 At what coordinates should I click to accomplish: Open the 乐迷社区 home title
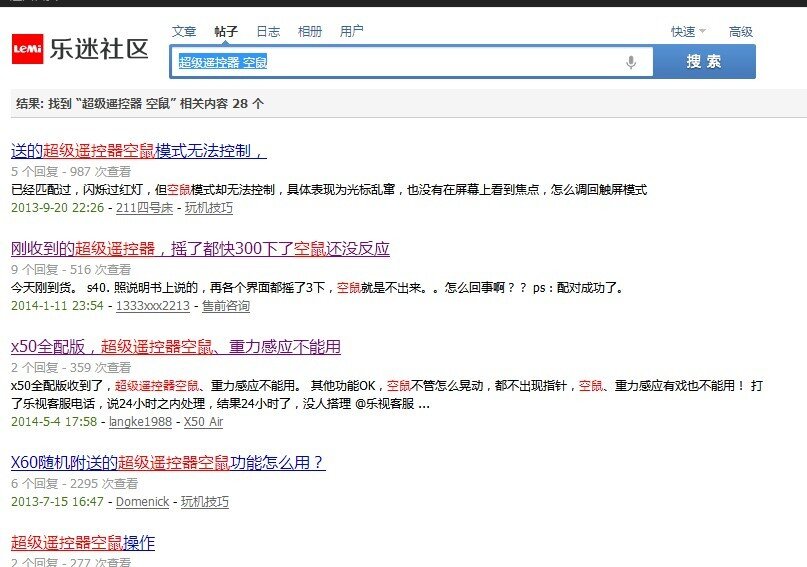point(99,49)
